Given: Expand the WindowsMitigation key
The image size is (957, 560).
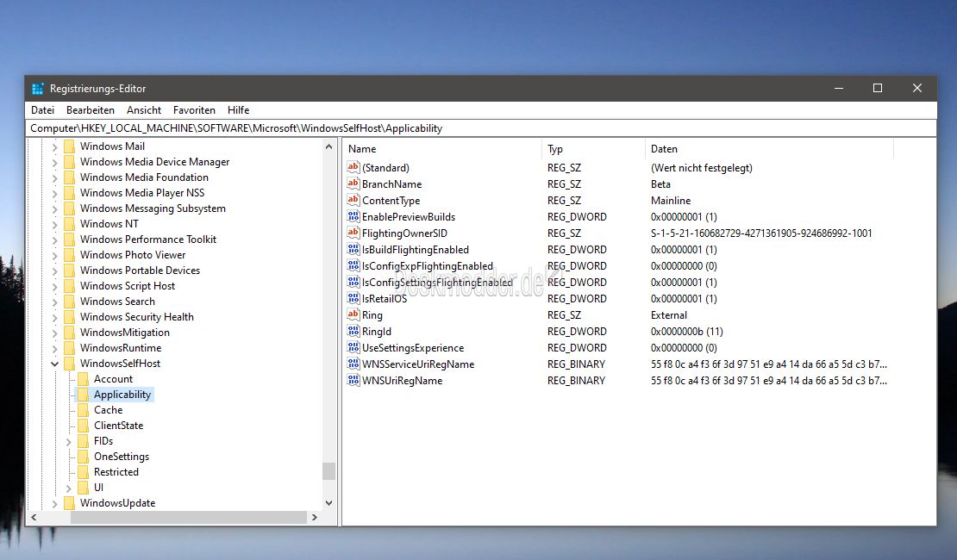Looking at the screenshot, I should click(x=54, y=333).
